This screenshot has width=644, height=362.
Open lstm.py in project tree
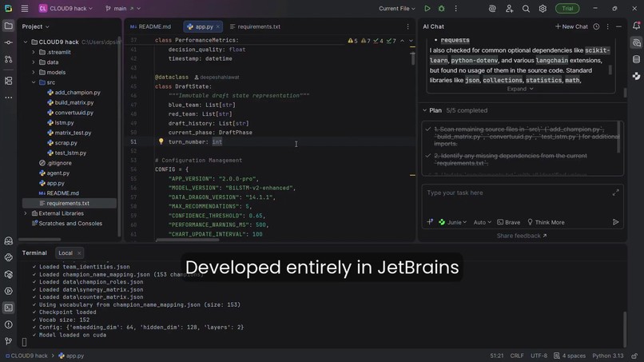(64, 122)
